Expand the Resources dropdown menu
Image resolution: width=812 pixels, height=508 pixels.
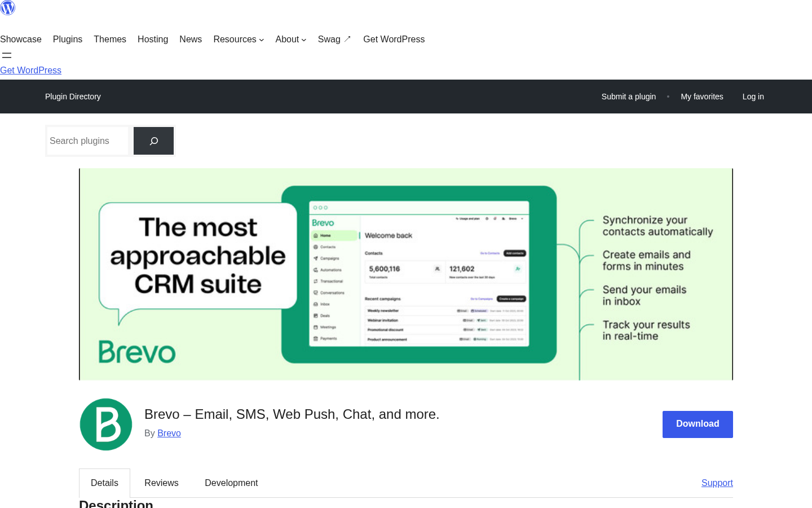pos(239,40)
